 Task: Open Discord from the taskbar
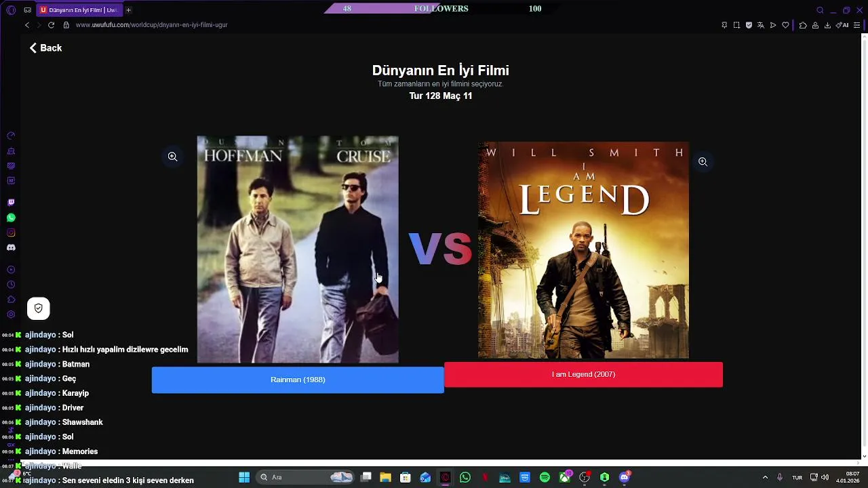625,477
